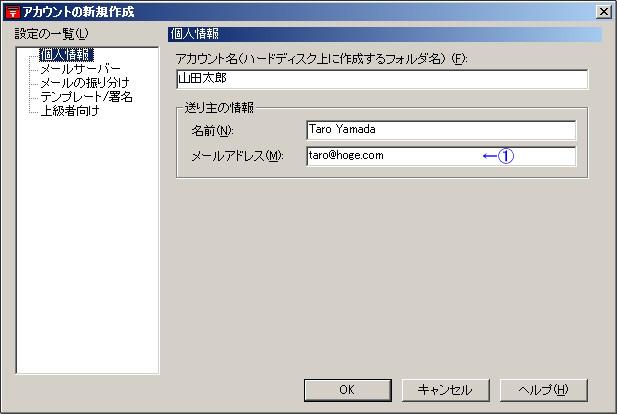
Task: Open help with ヘルプ(H) button
Action: 543,390
